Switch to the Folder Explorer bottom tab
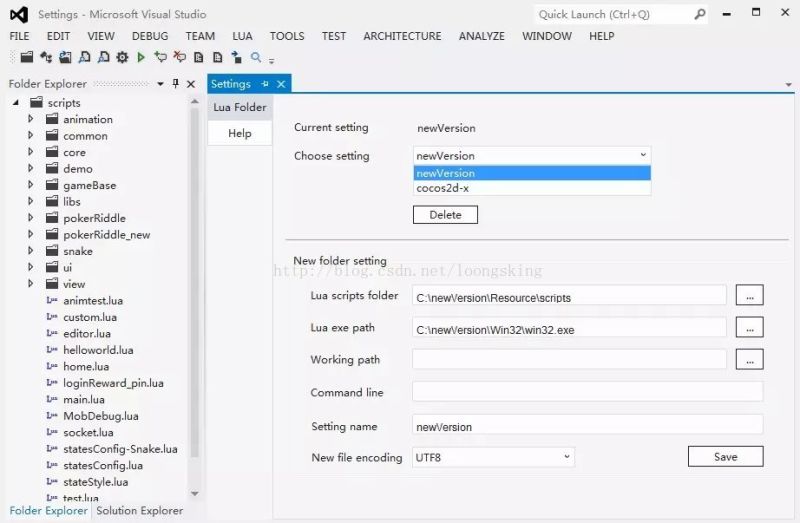The height and width of the screenshot is (523, 800). [x=48, y=510]
